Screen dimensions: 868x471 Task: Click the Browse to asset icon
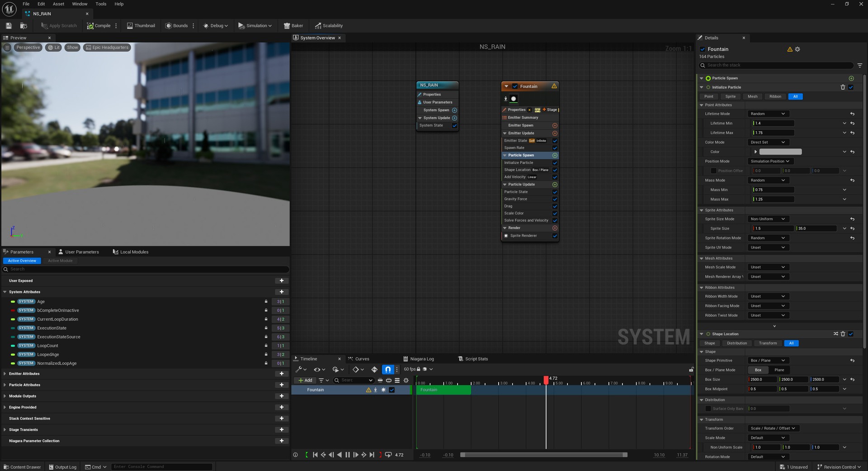pos(24,26)
